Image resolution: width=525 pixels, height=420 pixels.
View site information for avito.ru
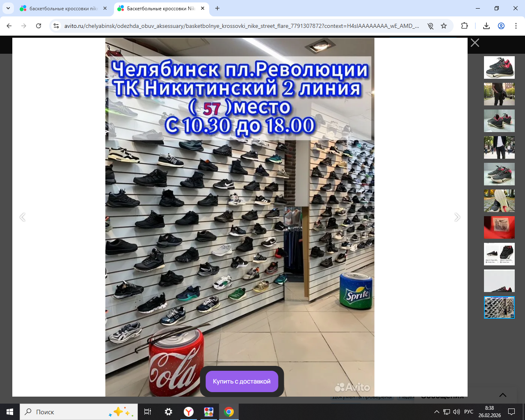[x=56, y=26]
